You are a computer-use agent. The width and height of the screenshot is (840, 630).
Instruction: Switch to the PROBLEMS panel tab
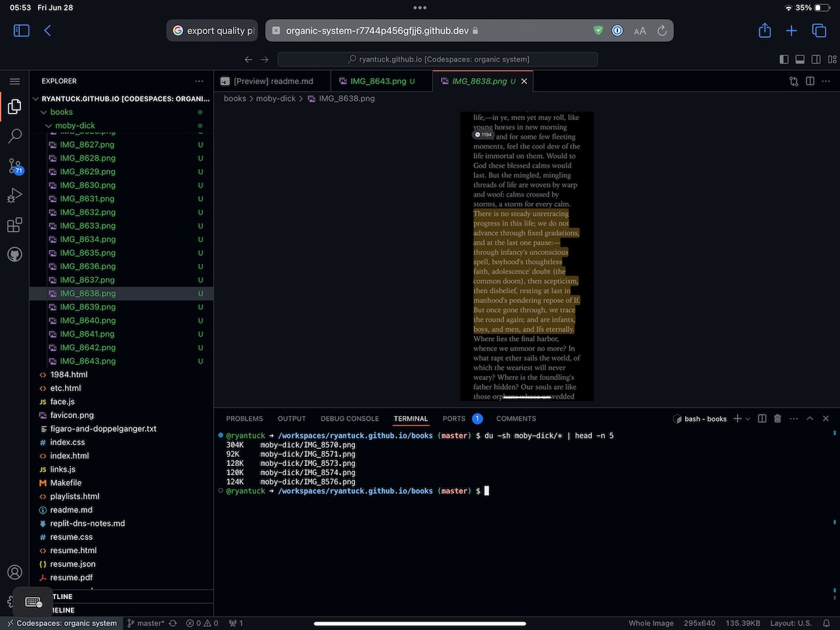click(x=244, y=419)
